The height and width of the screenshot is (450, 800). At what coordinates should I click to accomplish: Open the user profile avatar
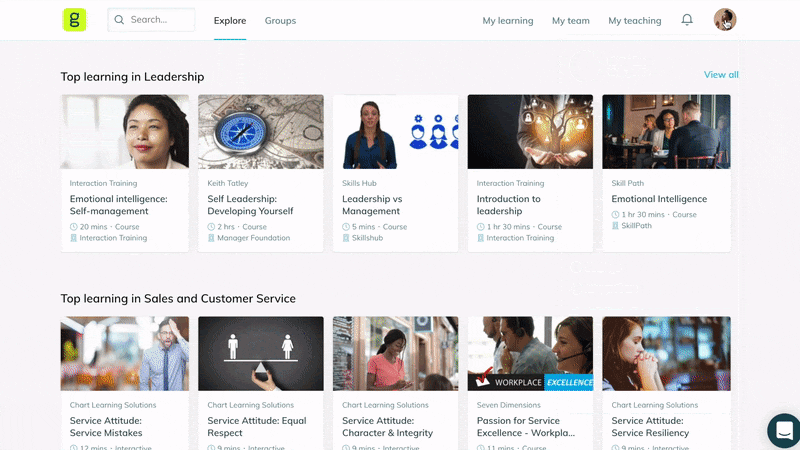[x=724, y=20]
